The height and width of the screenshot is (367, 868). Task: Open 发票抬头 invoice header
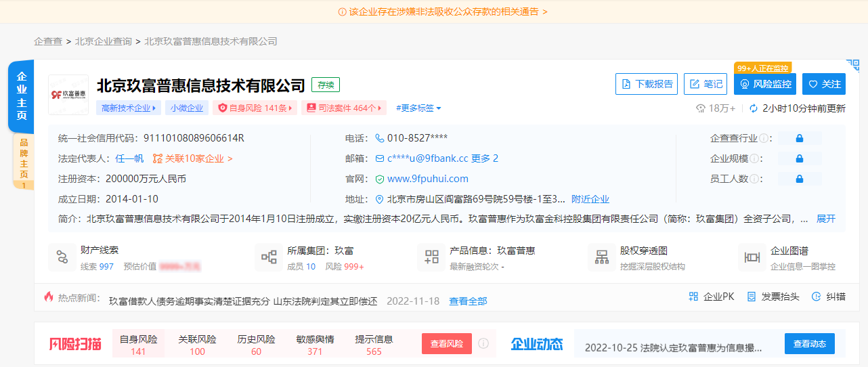coord(751,297)
